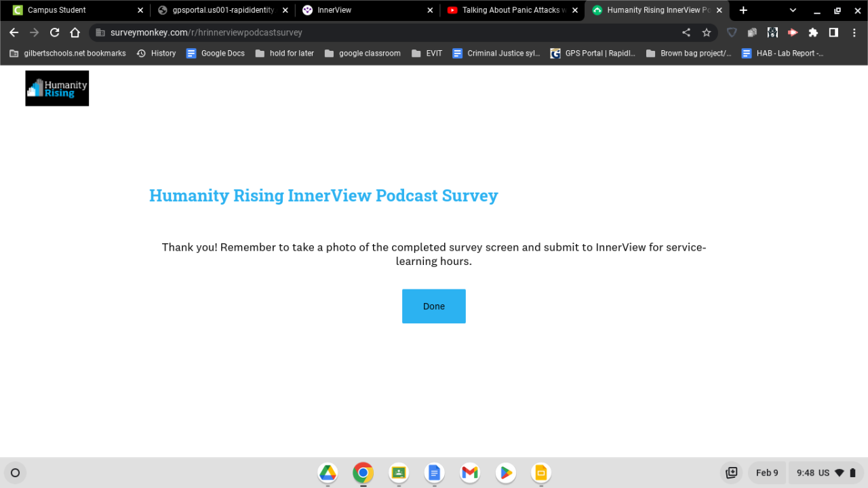Open the red video recorder extension
This screenshot has height=488, width=868.
793,33
